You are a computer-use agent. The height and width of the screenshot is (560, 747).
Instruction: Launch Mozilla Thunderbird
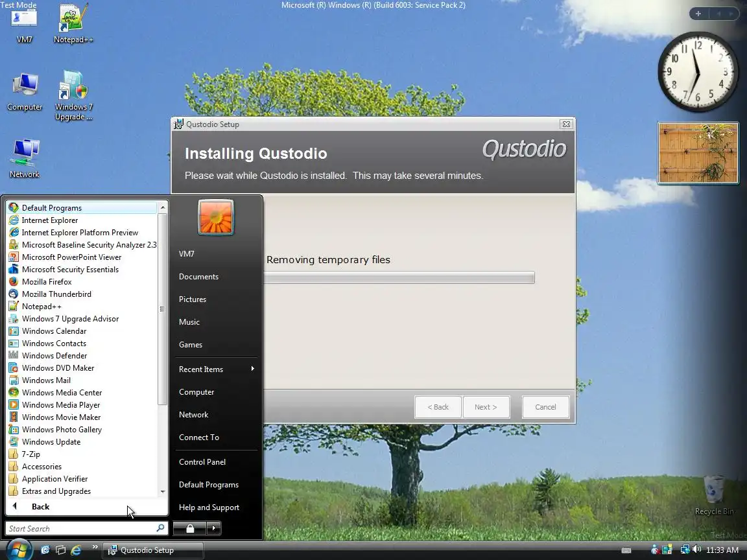[x=82, y=294]
